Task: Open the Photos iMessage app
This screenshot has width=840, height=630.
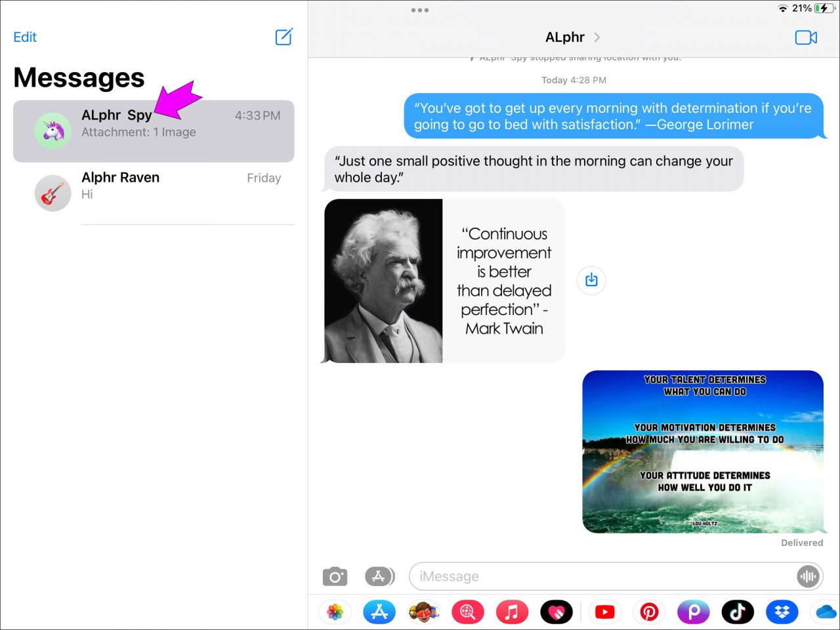Action: [335, 612]
